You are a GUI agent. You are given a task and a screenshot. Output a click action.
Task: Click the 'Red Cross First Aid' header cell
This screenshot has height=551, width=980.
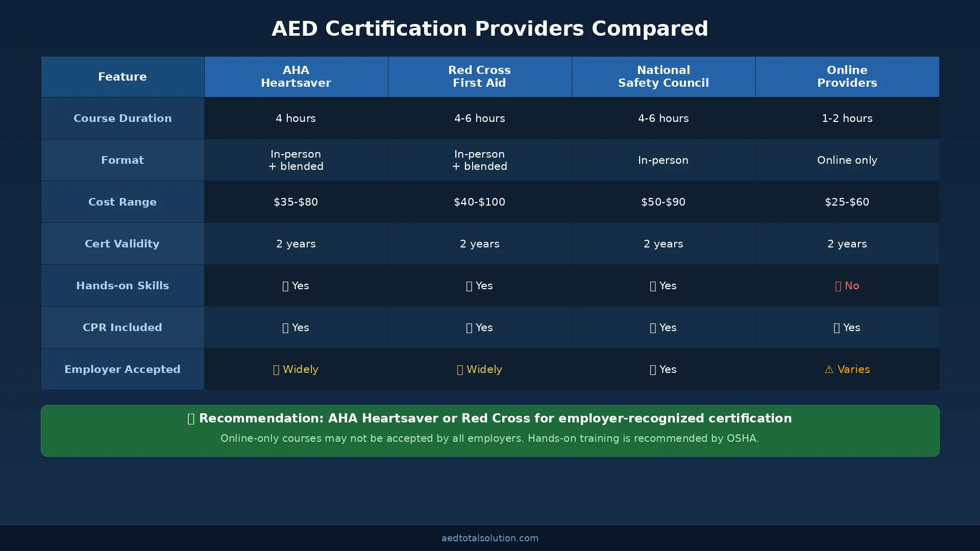[479, 77]
